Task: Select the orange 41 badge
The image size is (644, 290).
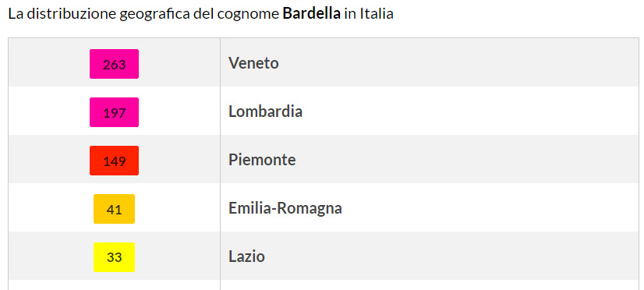Action: point(114,209)
